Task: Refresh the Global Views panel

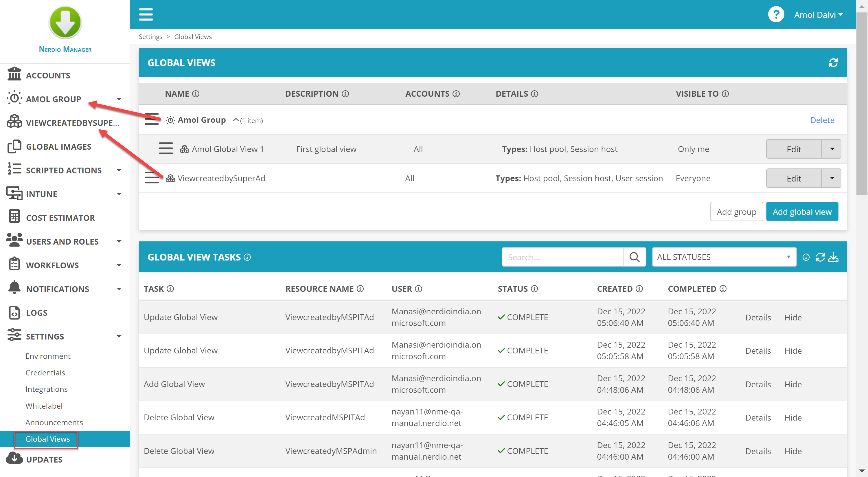Action: coord(833,63)
